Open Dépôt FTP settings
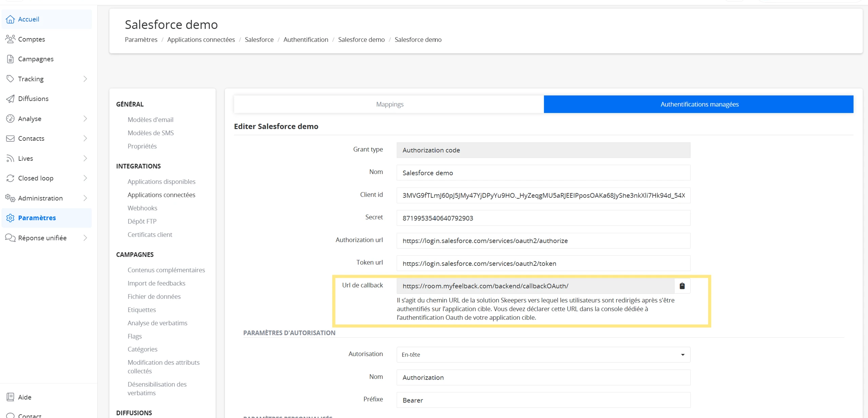868x418 pixels. click(142, 221)
